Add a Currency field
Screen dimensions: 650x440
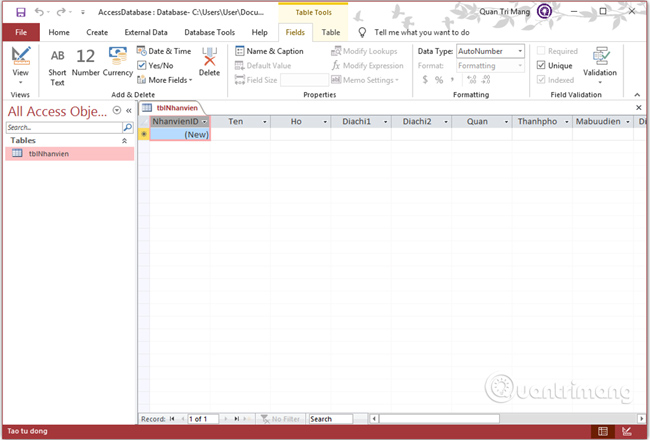pos(118,62)
